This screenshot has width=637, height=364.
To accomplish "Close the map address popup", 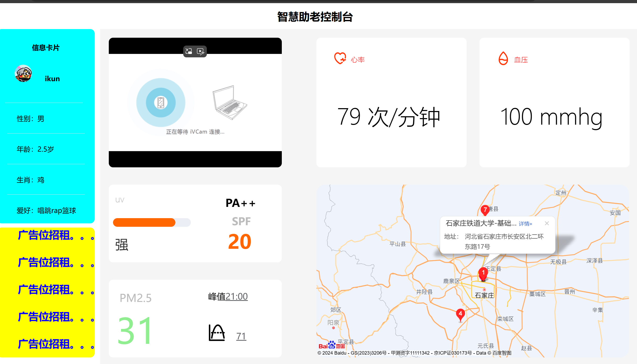I will click(547, 223).
